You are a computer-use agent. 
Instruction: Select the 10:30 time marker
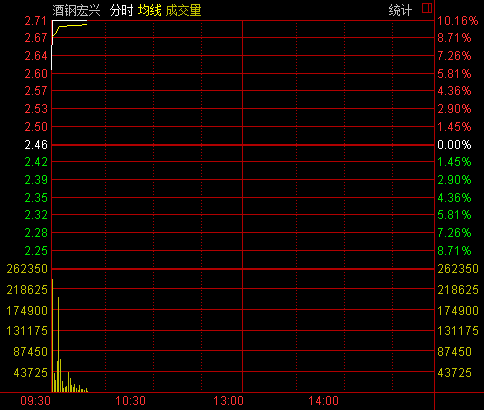[130, 401]
